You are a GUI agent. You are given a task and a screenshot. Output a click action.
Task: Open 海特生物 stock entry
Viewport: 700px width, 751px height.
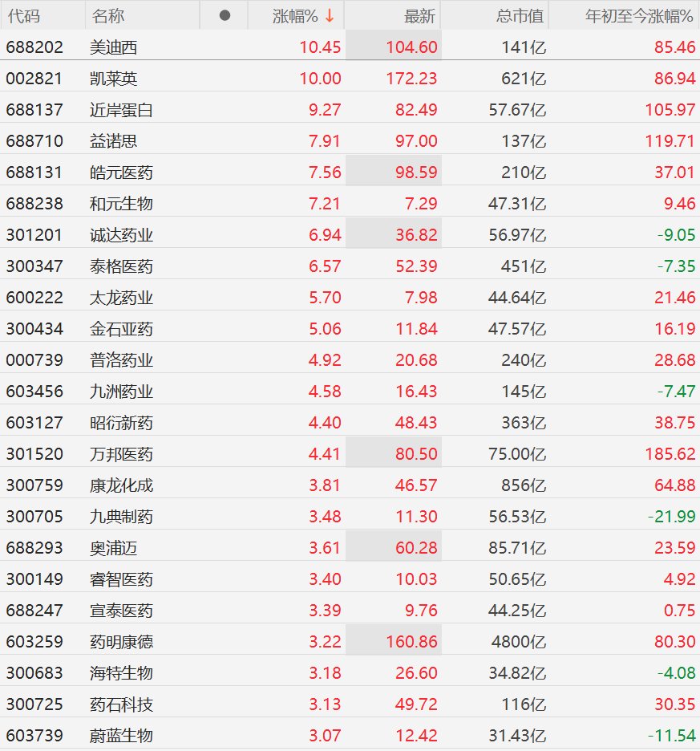pyautogui.click(x=121, y=673)
